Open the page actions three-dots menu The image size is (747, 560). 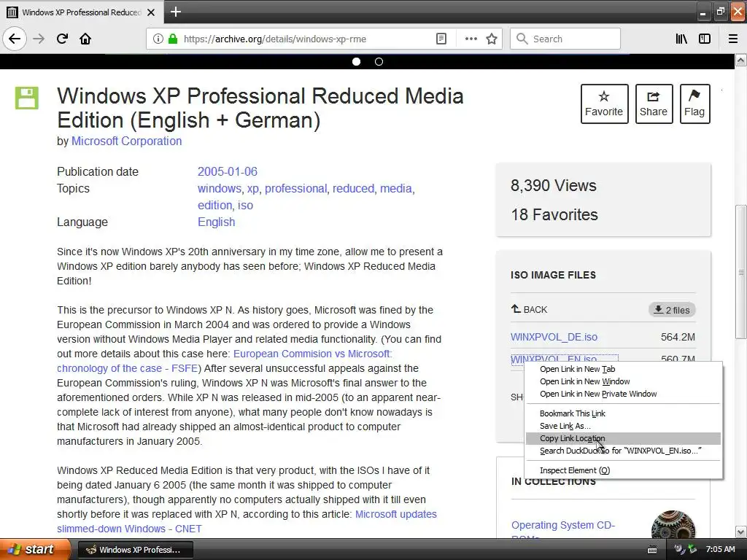[x=471, y=39]
